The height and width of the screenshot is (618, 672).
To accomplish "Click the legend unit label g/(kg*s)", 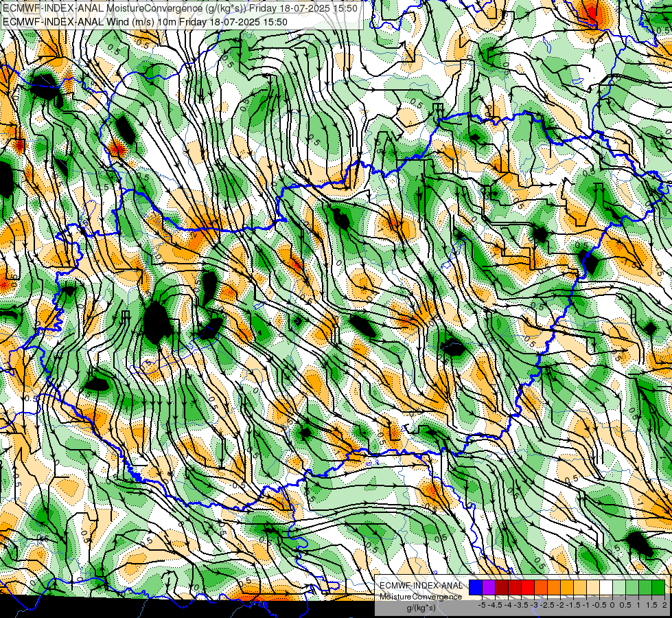I will [421, 608].
